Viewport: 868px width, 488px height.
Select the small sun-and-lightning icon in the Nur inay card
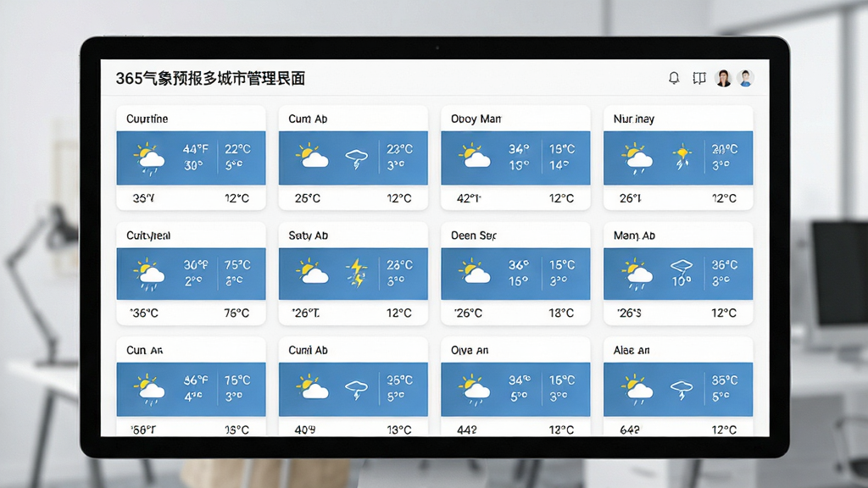point(682,156)
